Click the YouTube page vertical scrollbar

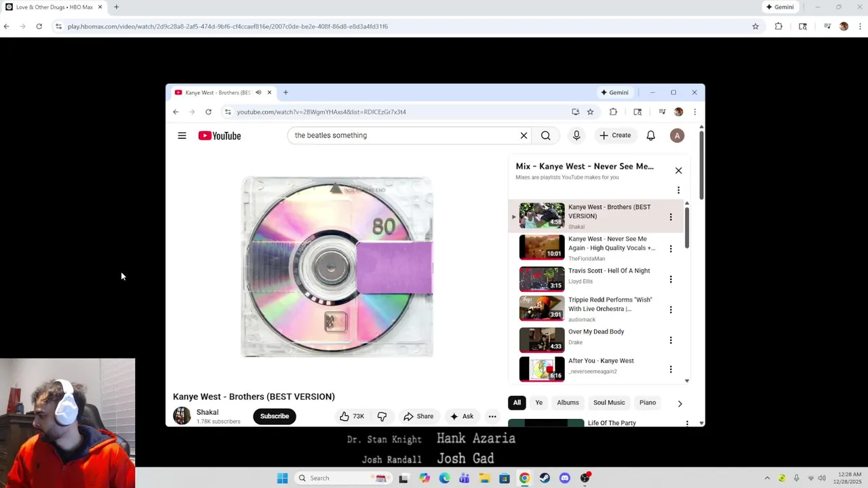(701, 166)
